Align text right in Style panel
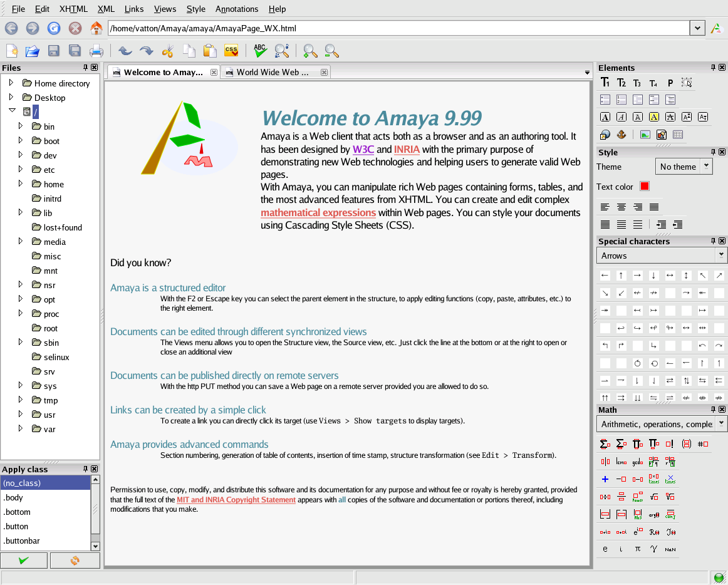The width and height of the screenshot is (728, 585). (637, 207)
